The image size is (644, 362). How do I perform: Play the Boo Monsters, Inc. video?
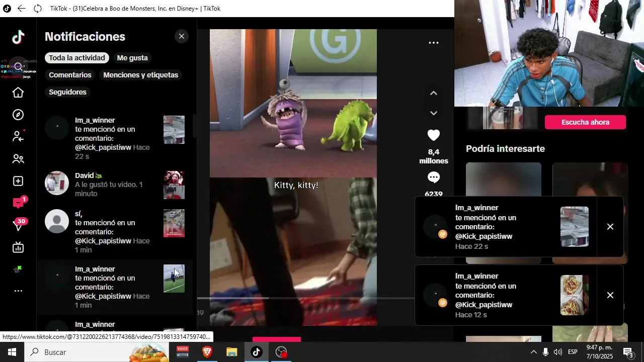click(x=293, y=177)
